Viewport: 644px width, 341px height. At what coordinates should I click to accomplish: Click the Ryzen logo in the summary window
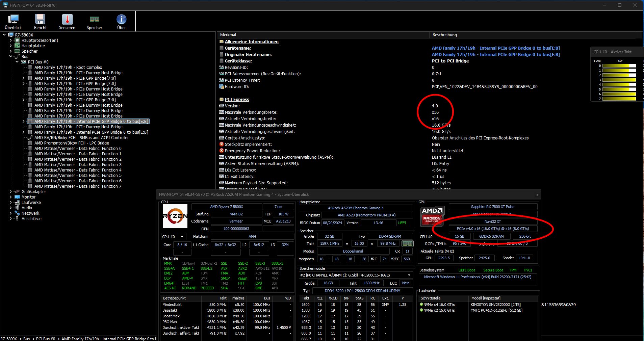[175, 216]
